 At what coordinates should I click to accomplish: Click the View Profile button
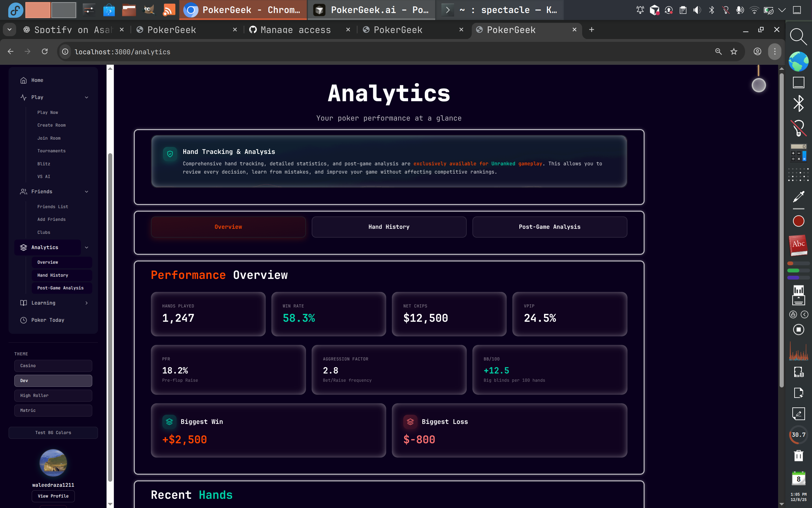[53, 496]
